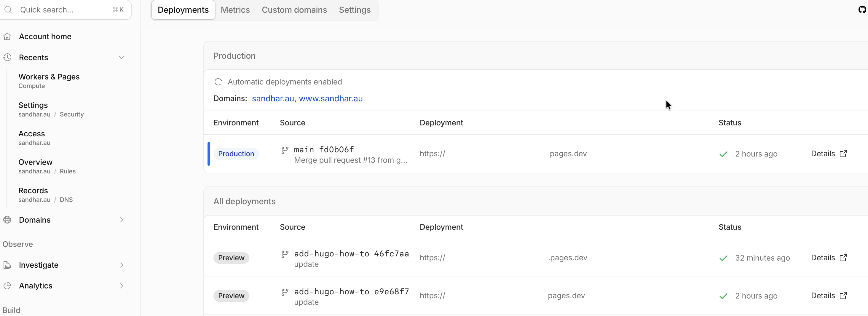Viewport: 868px width, 316px height.
Task: Click green check in Production deployment row
Action: pyautogui.click(x=723, y=154)
